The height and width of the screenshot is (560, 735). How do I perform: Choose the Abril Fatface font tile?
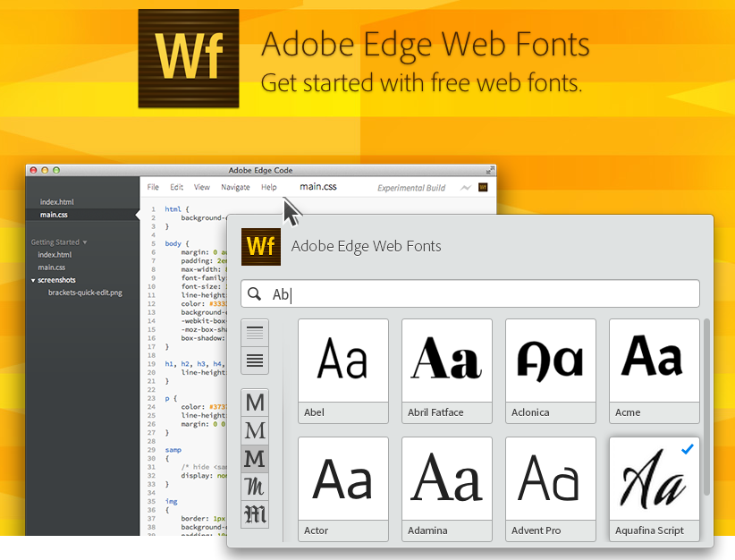click(x=447, y=371)
